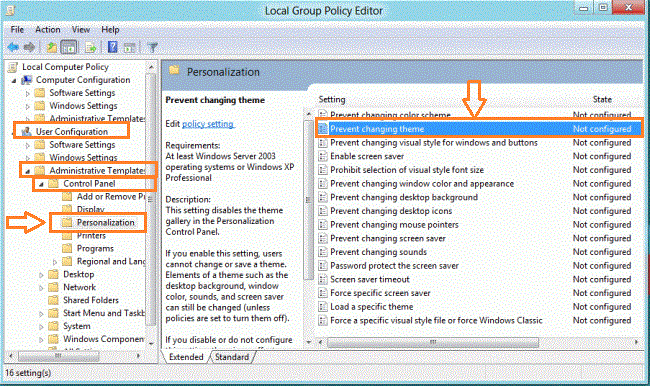650x386 pixels.
Task: Collapse the Computer Configuration node
Action: point(14,80)
